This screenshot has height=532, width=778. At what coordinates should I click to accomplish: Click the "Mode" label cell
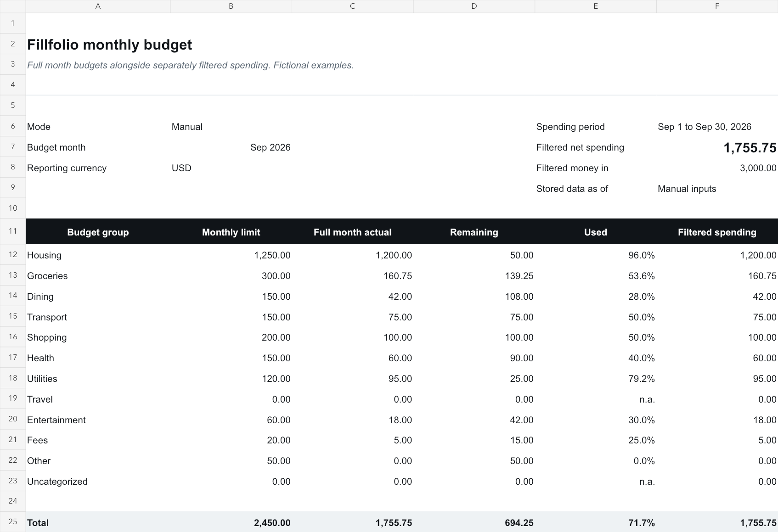39,127
